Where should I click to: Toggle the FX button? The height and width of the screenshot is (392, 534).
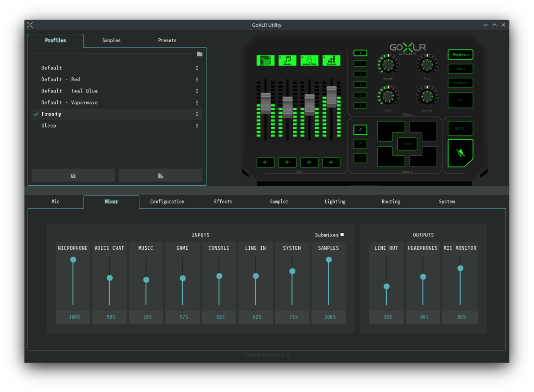pos(461,100)
